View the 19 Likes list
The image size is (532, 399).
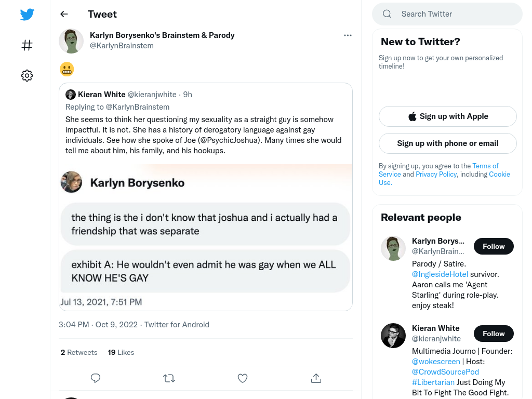click(x=121, y=352)
